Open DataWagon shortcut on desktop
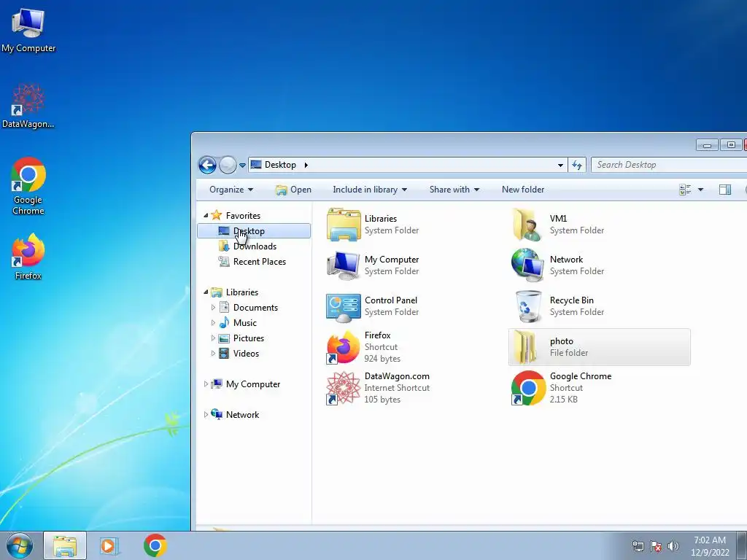This screenshot has height=560, width=747. (x=28, y=106)
